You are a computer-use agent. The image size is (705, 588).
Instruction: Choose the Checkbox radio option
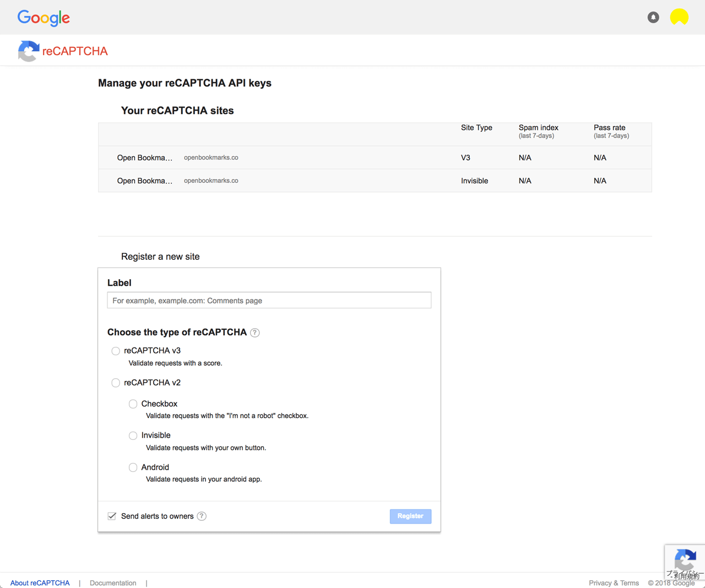pyautogui.click(x=133, y=404)
